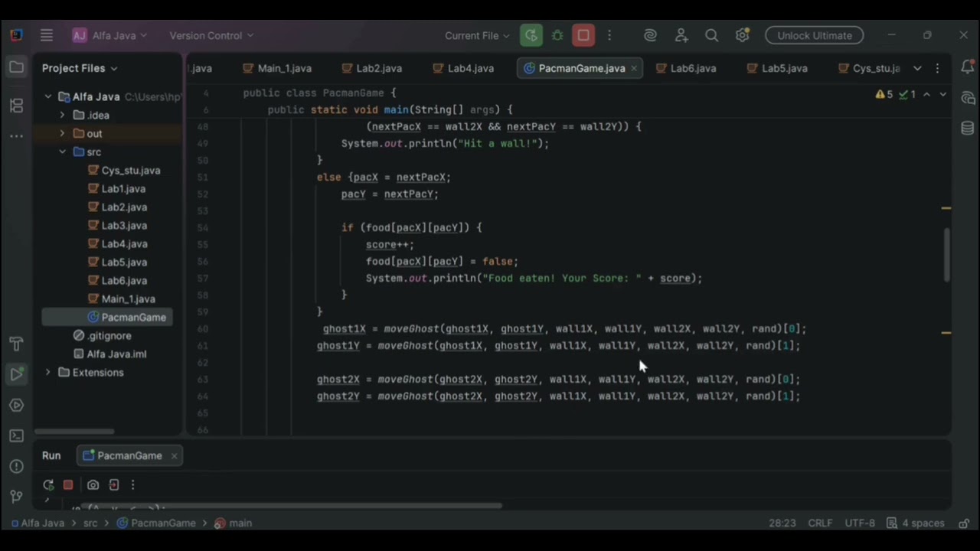
Task: Open the Problems tool window icon
Action: coord(16,466)
